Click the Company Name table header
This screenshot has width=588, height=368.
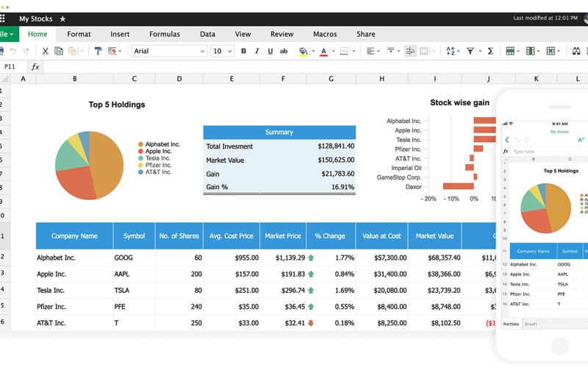pyautogui.click(x=74, y=236)
